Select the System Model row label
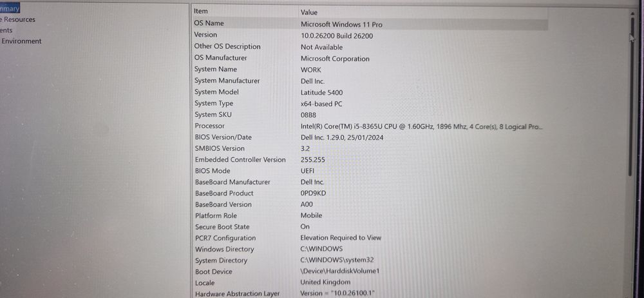Image resolution: width=644 pixels, height=298 pixels. click(216, 92)
